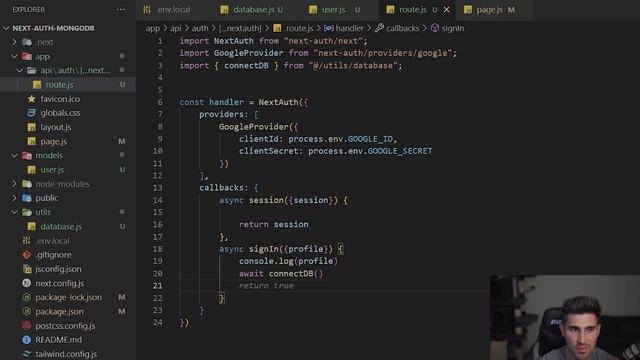The height and width of the screenshot is (360, 640).
Task: Click the jsconfig.json file icon
Action: (27, 269)
